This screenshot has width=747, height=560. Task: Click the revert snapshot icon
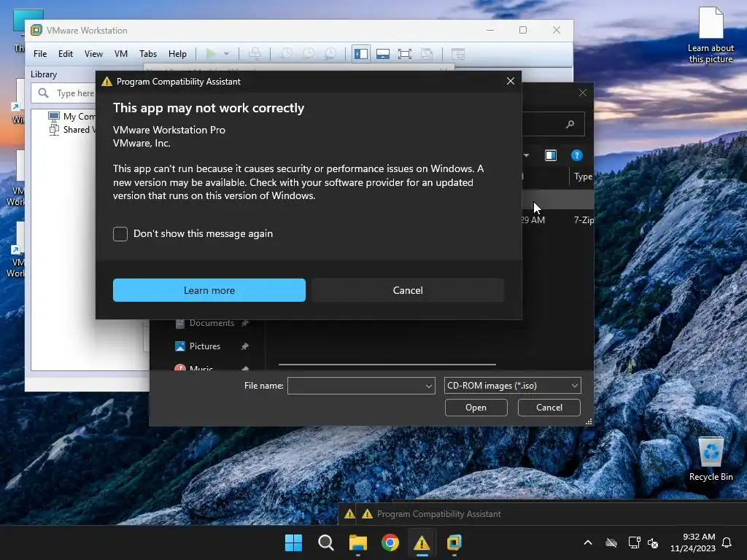[x=309, y=54]
